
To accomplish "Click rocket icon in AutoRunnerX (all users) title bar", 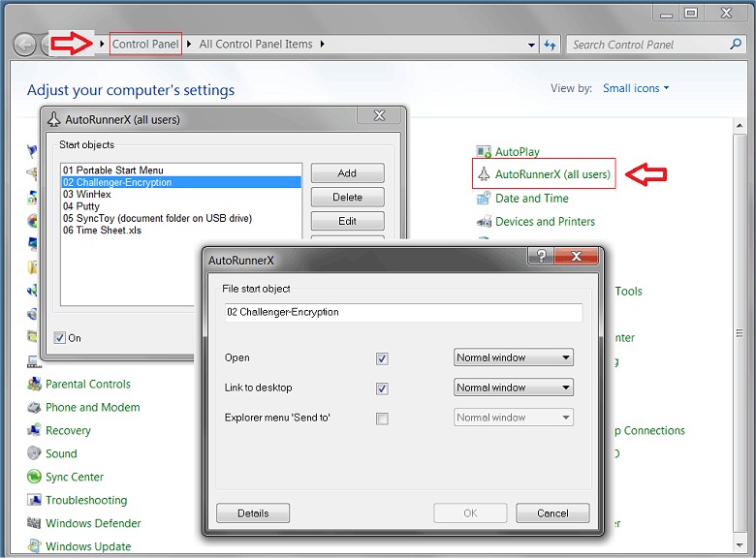I will pos(53,119).
